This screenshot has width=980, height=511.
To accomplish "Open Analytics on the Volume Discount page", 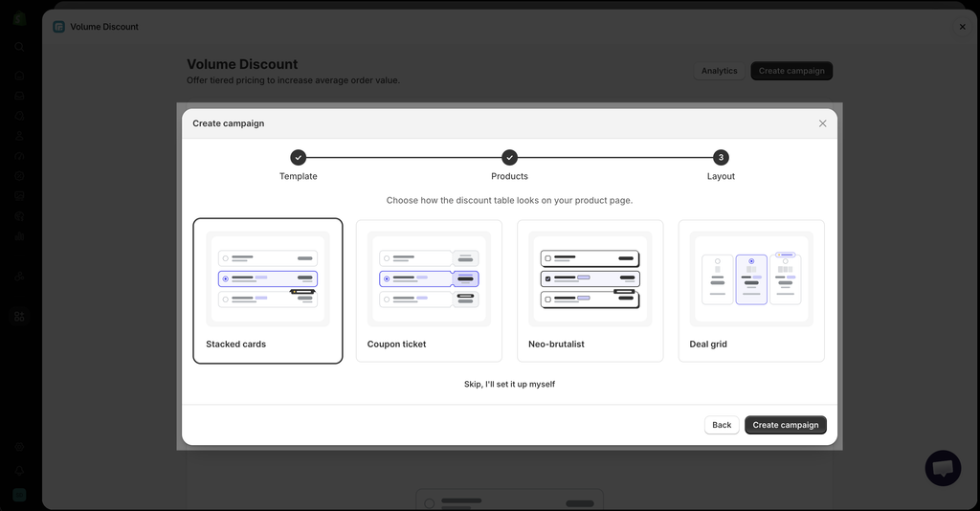I will pos(720,71).
